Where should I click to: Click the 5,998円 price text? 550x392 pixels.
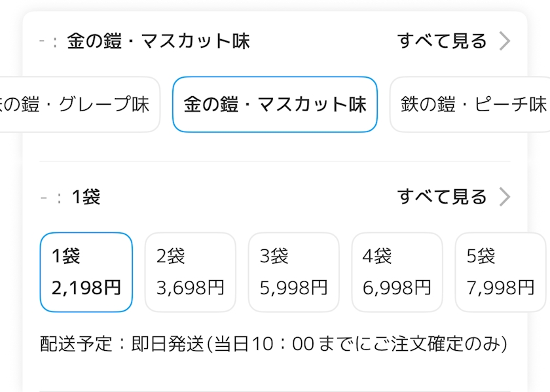click(x=293, y=287)
